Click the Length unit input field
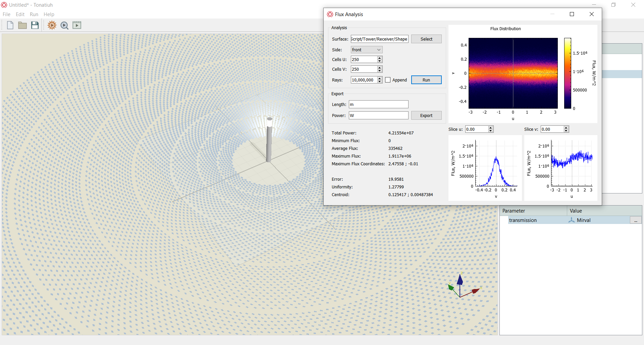This screenshot has width=644, height=345. pos(379,104)
